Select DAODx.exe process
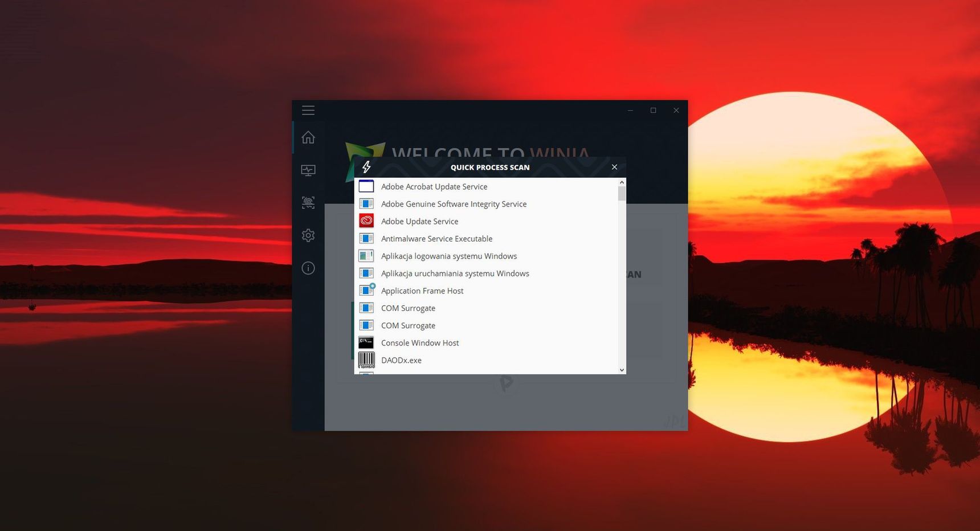This screenshot has height=531, width=980. (x=486, y=360)
